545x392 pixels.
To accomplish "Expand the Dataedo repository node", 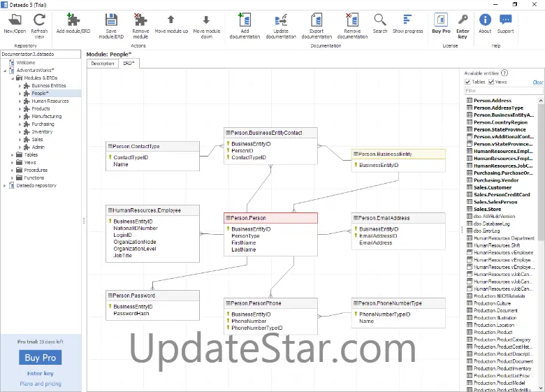I will point(5,186).
